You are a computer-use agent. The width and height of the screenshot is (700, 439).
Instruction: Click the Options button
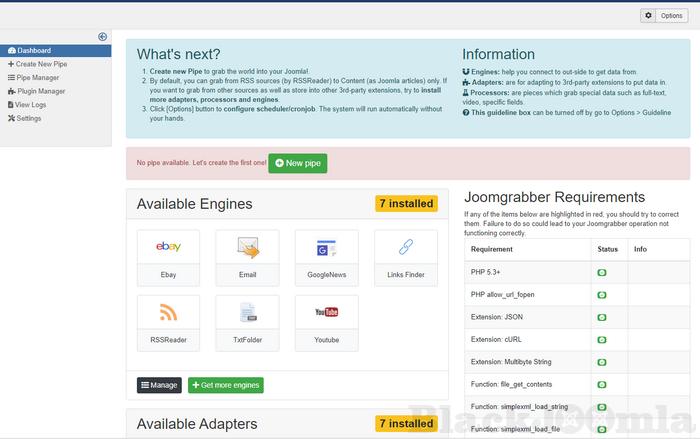pos(664,16)
